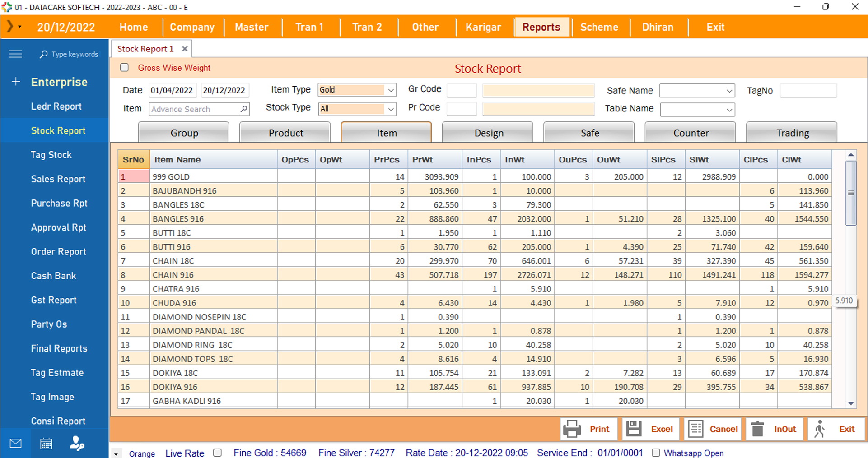The height and width of the screenshot is (458, 868).
Task: Click the application logo in title bar
Action: point(7,7)
